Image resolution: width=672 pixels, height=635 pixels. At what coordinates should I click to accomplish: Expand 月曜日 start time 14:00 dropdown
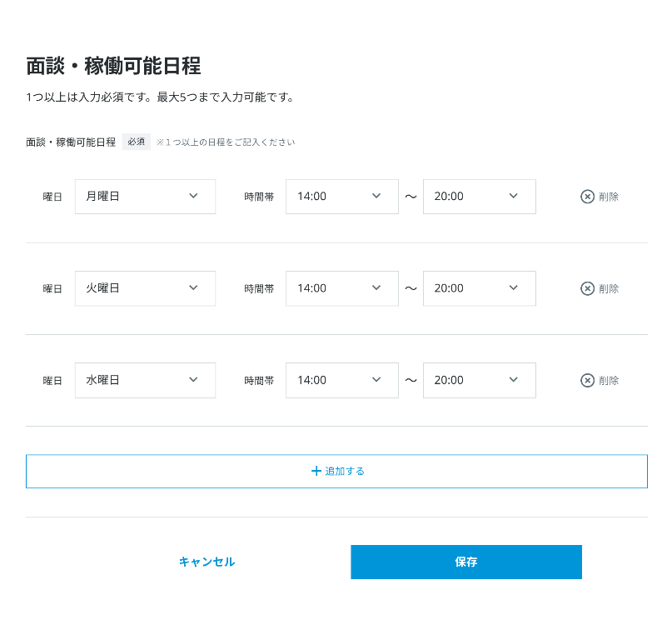[341, 197]
